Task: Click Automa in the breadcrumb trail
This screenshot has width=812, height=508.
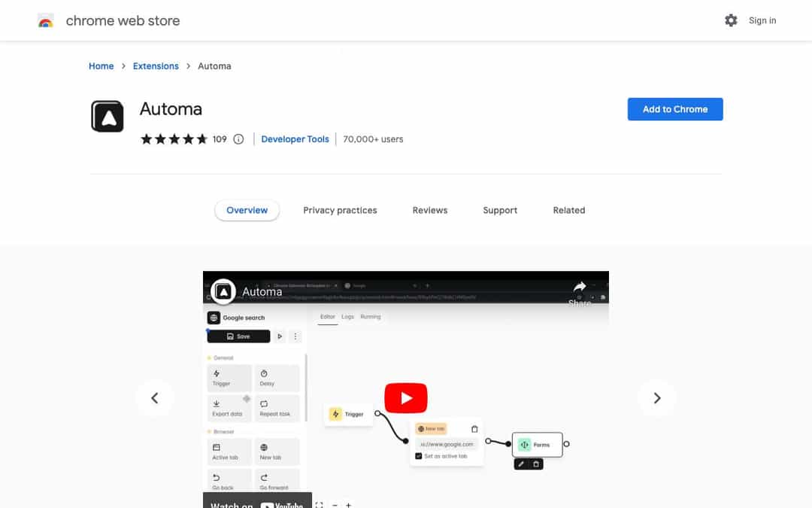Action: coord(214,65)
